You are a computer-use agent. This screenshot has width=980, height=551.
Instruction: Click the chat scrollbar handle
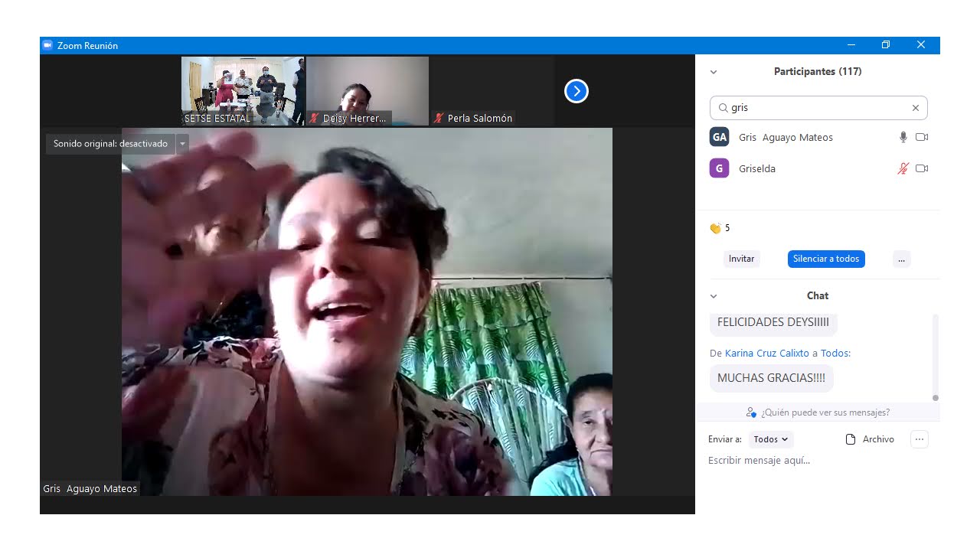point(935,398)
